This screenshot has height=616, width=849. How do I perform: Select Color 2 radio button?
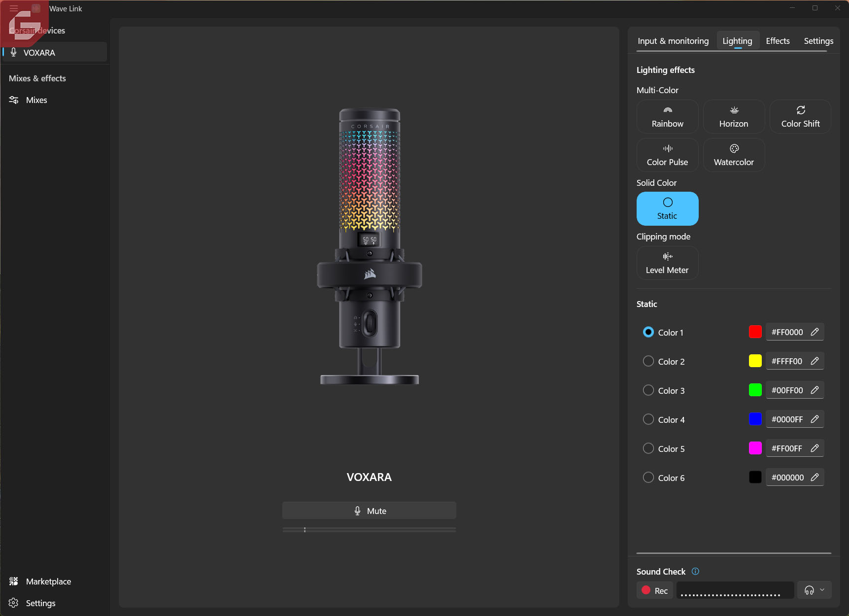tap(648, 361)
